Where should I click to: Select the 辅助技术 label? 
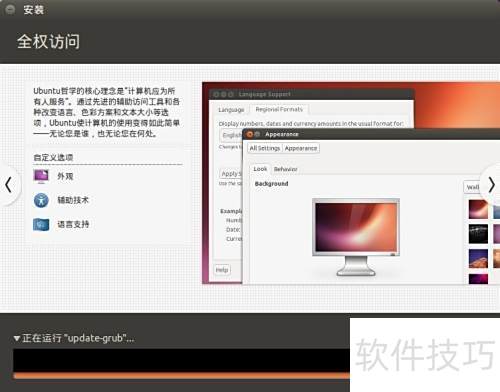[73, 200]
